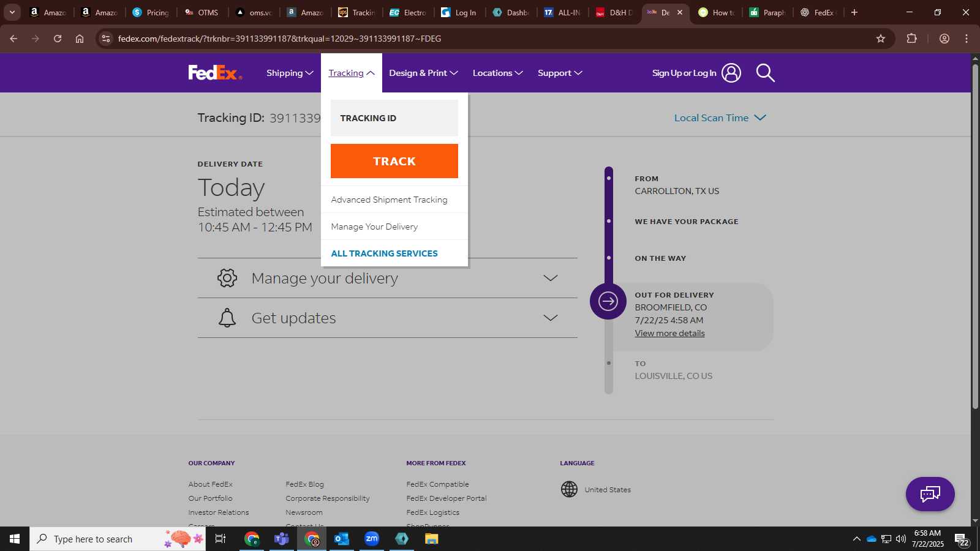Viewport: 980px width, 551px height.
Task: Open the Chrome three-dot menu
Action: click(967, 39)
